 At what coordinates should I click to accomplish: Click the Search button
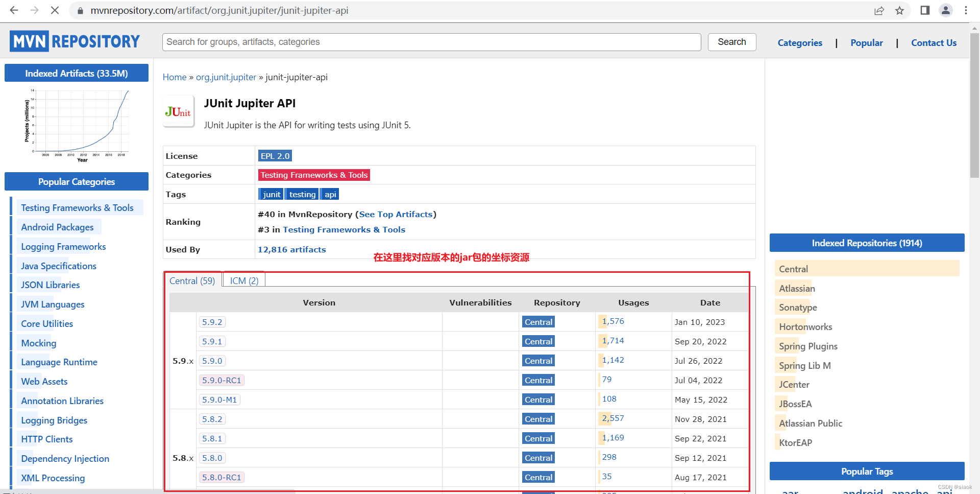coord(731,42)
